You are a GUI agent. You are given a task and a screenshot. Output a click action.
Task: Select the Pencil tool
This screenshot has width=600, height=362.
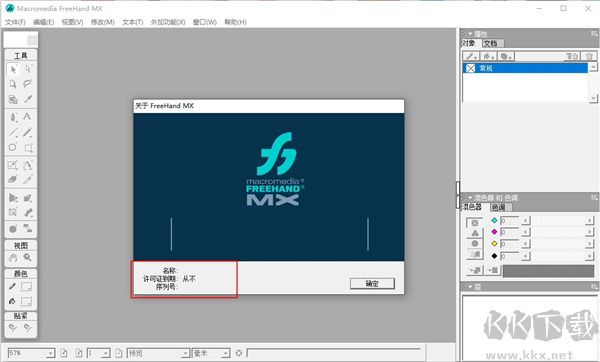(28, 132)
